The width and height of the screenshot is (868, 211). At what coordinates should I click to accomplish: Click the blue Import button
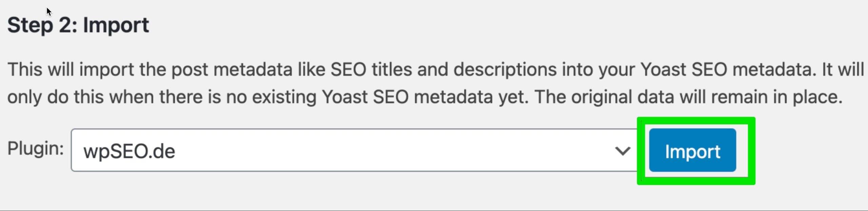tap(692, 150)
